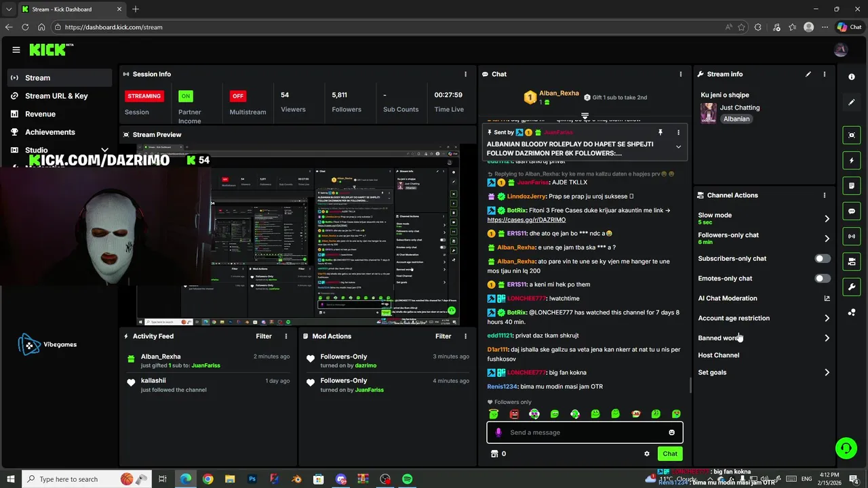
Task: Click the shop icon below message box
Action: (x=494, y=454)
